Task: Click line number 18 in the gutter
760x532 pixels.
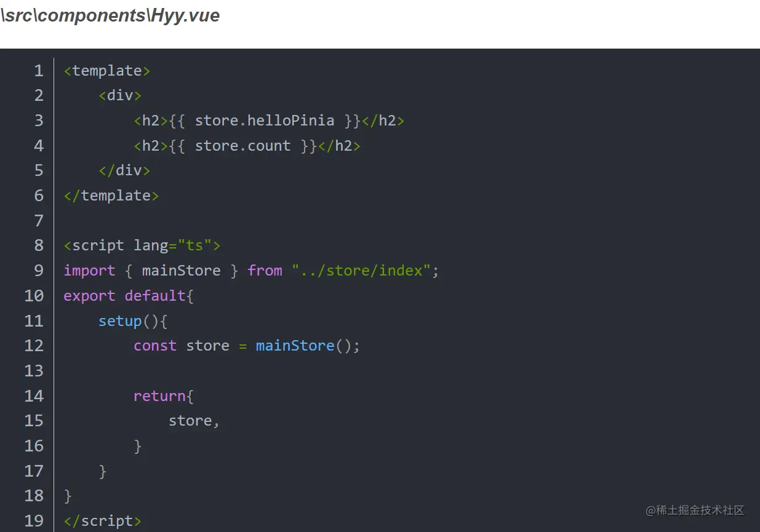Action: point(34,496)
